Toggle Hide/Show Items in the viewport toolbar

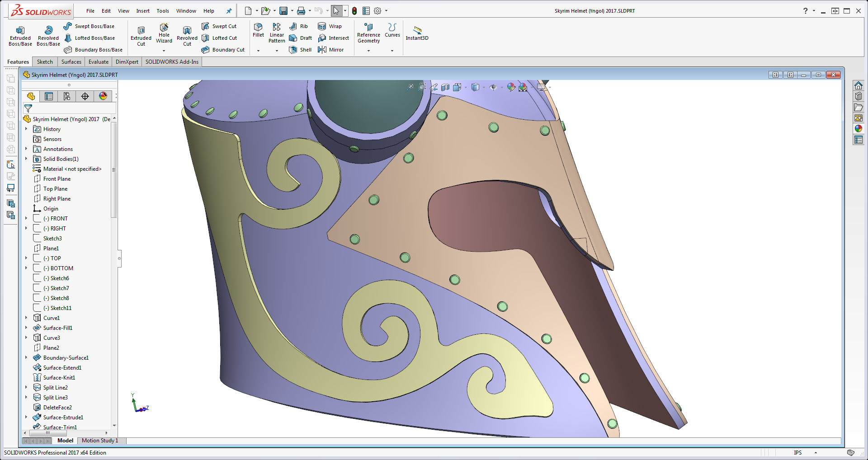pos(494,87)
